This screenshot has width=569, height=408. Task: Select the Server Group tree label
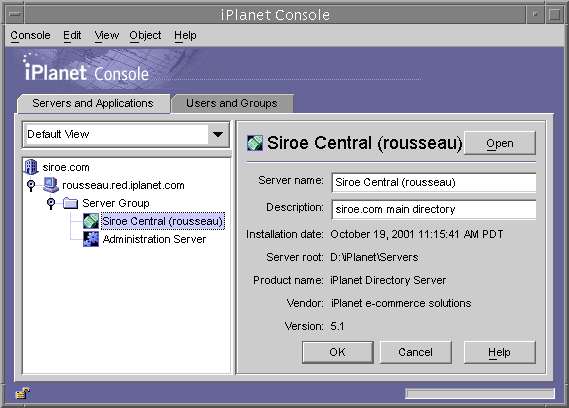(x=116, y=203)
